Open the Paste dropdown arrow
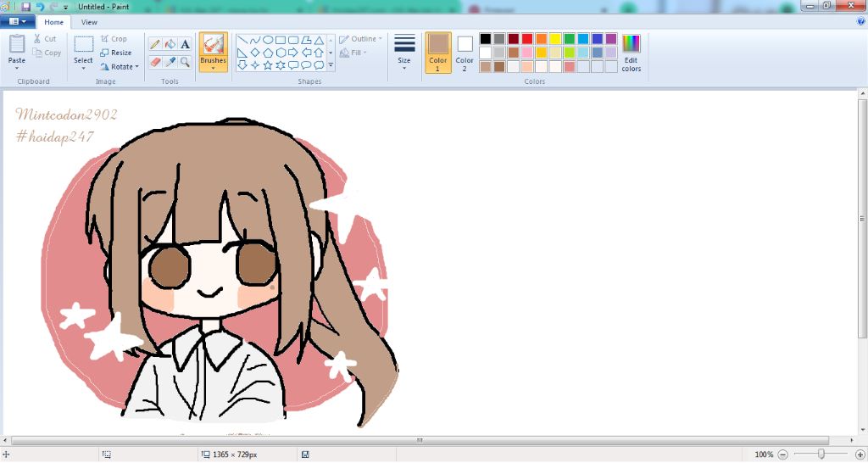868x463 pixels. coord(17,68)
